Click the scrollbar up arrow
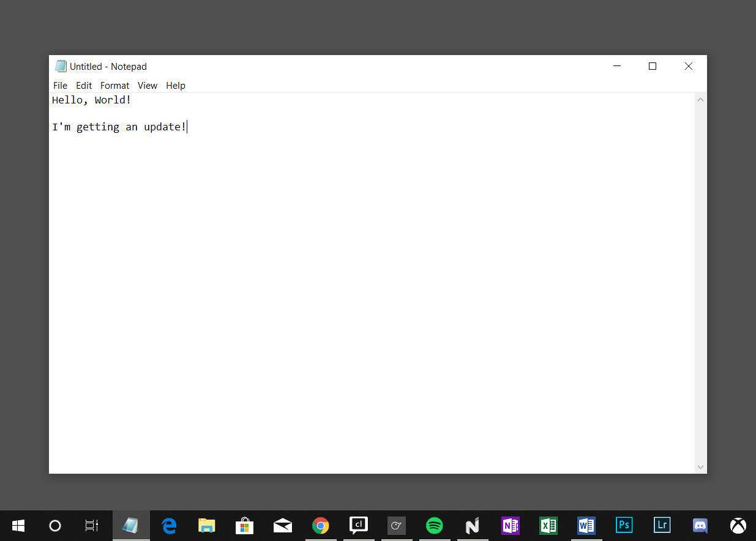This screenshot has height=541, width=756. 700,100
